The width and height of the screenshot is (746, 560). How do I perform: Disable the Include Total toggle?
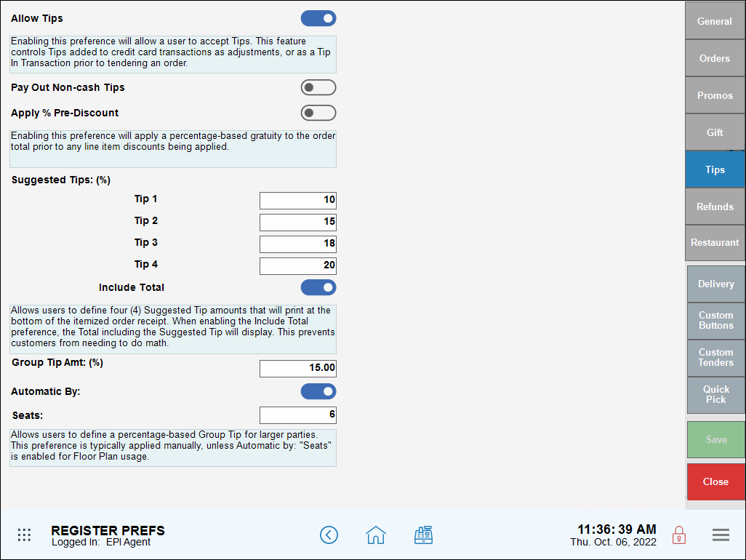tap(318, 287)
